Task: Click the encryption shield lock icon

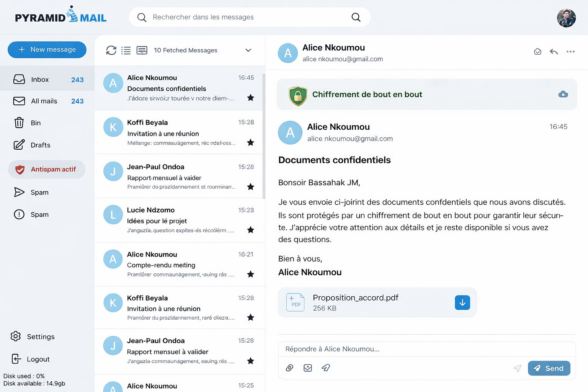Action: (298, 96)
